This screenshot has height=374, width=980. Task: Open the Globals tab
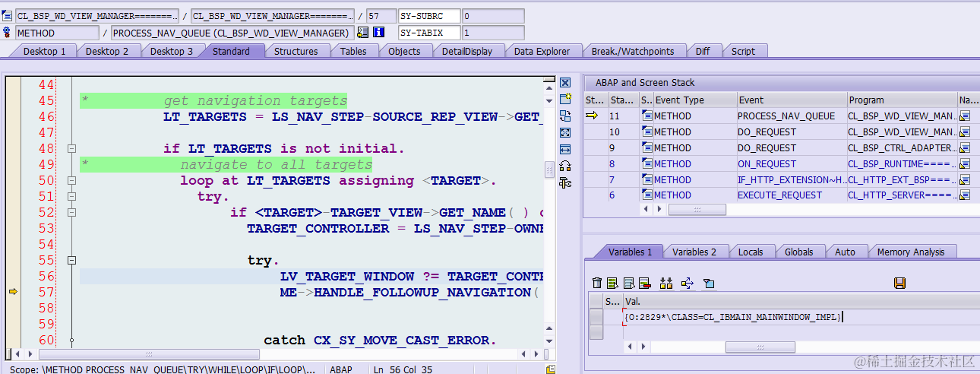(x=798, y=252)
